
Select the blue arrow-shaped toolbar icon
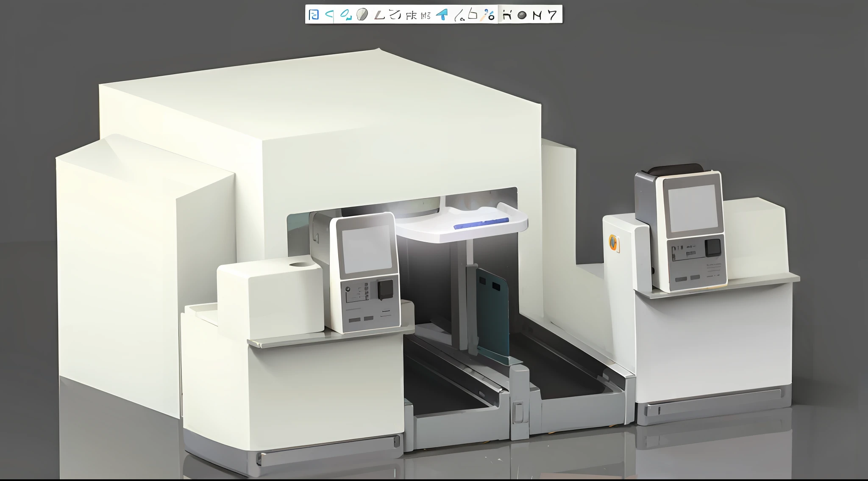click(442, 15)
